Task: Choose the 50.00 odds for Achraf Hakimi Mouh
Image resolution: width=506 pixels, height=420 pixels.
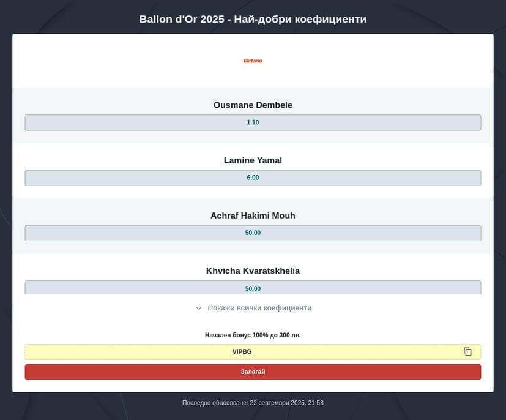Action: coord(253,233)
